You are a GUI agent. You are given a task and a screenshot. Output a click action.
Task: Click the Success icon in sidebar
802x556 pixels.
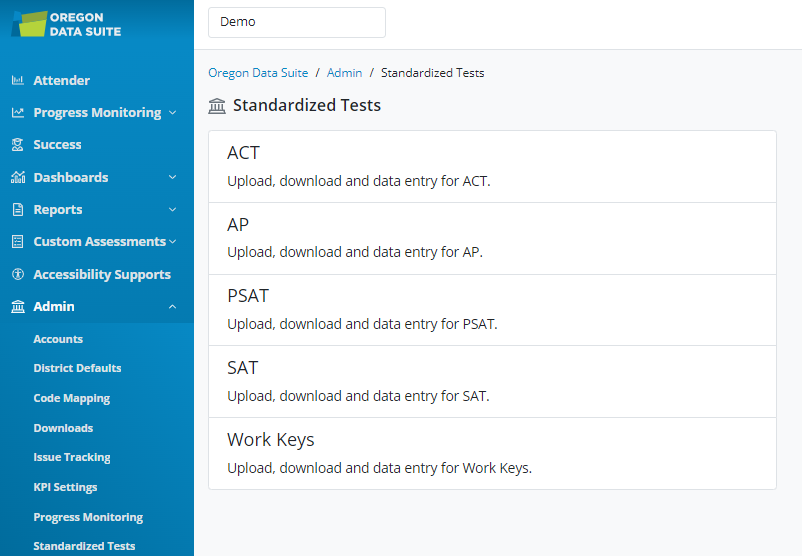17,145
